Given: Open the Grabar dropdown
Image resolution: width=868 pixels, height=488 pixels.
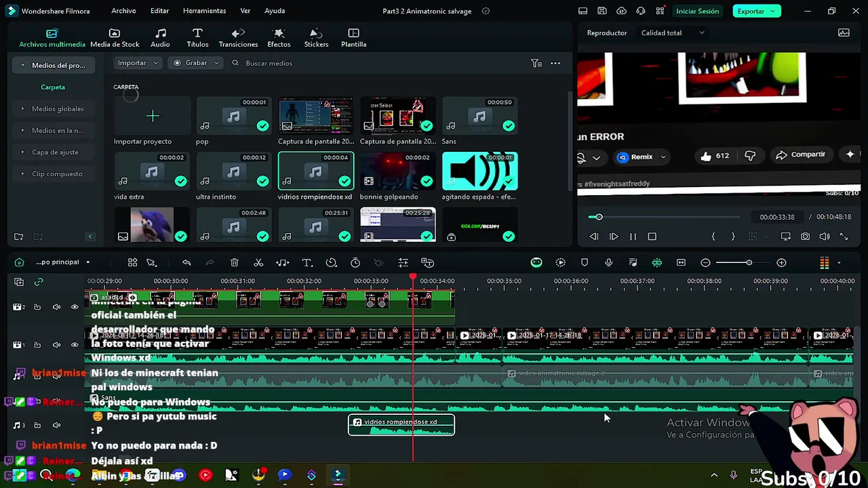Looking at the screenshot, I should (196, 63).
